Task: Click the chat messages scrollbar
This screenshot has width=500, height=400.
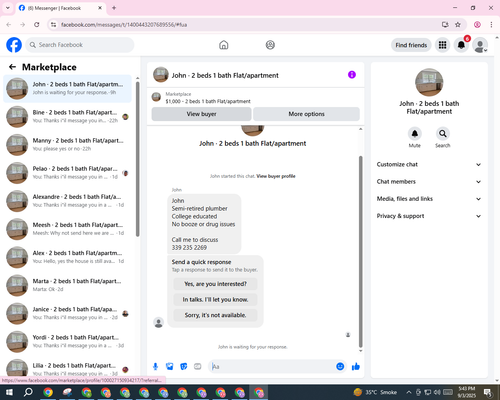Action: [360, 252]
